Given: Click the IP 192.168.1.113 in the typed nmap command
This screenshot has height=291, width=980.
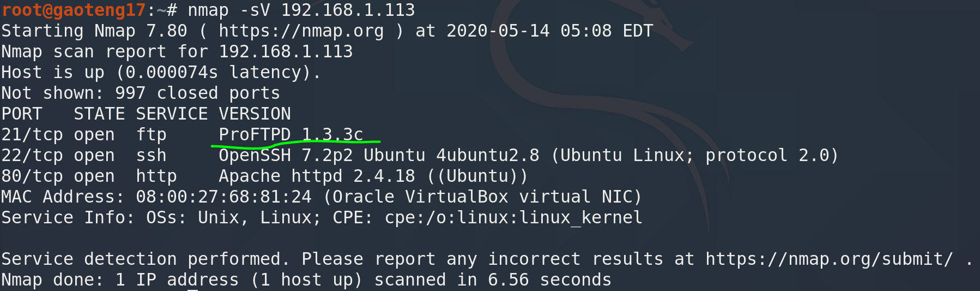Looking at the screenshot, I should [x=348, y=10].
